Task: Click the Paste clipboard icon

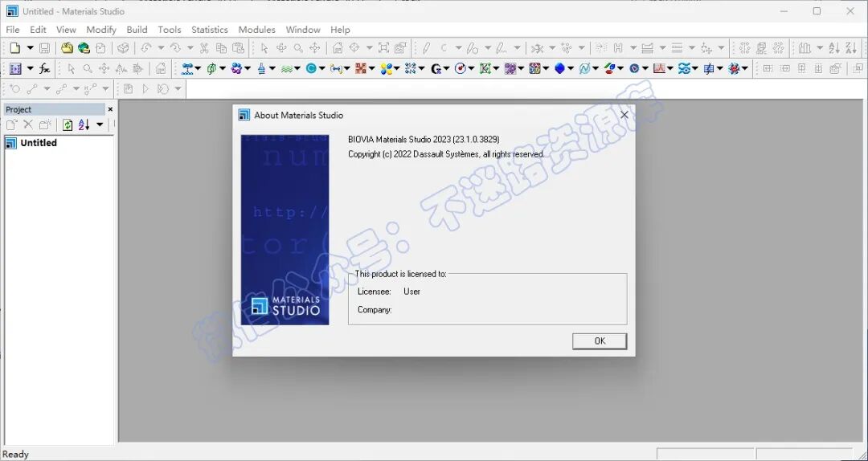Action: pos(238,48)
